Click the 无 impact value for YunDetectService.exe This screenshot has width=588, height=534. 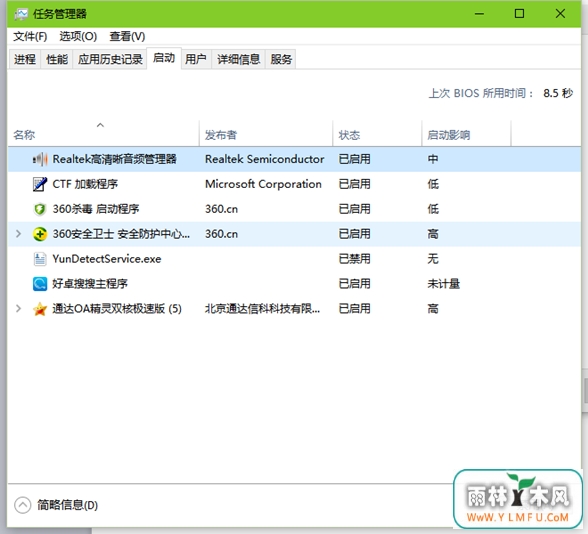pos(433,259)
